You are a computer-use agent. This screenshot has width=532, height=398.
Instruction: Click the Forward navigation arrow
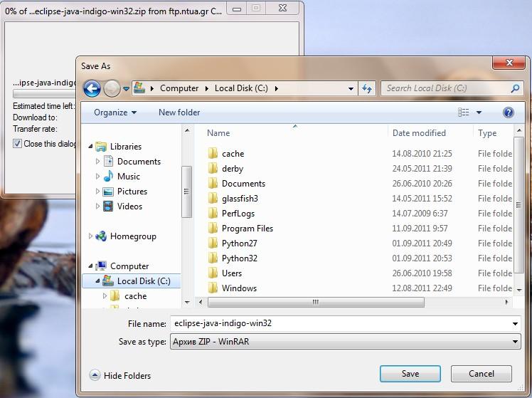click(112, 88)
